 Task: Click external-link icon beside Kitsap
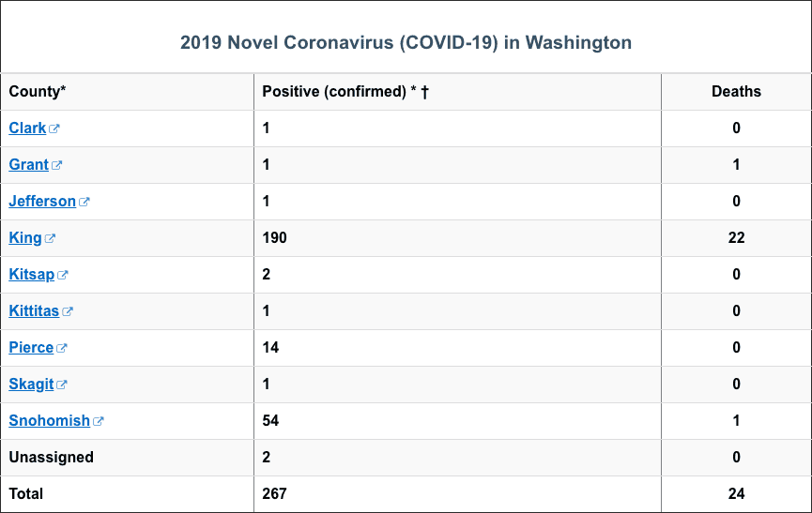tap(63, 275)
